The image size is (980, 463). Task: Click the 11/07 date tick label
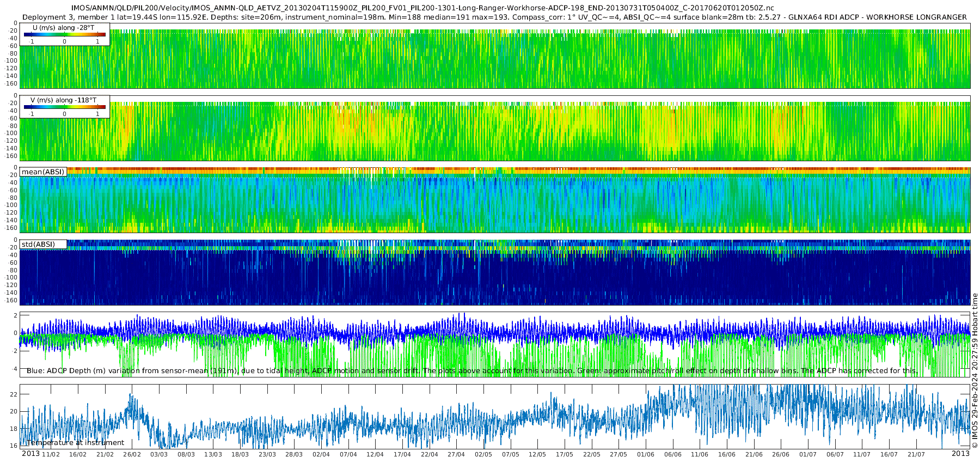tap(862, 454)
